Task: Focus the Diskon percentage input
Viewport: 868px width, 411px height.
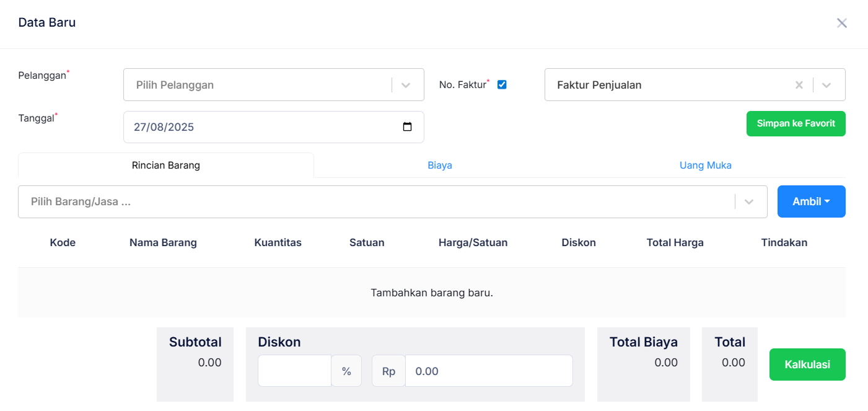Action: (294, 370)
